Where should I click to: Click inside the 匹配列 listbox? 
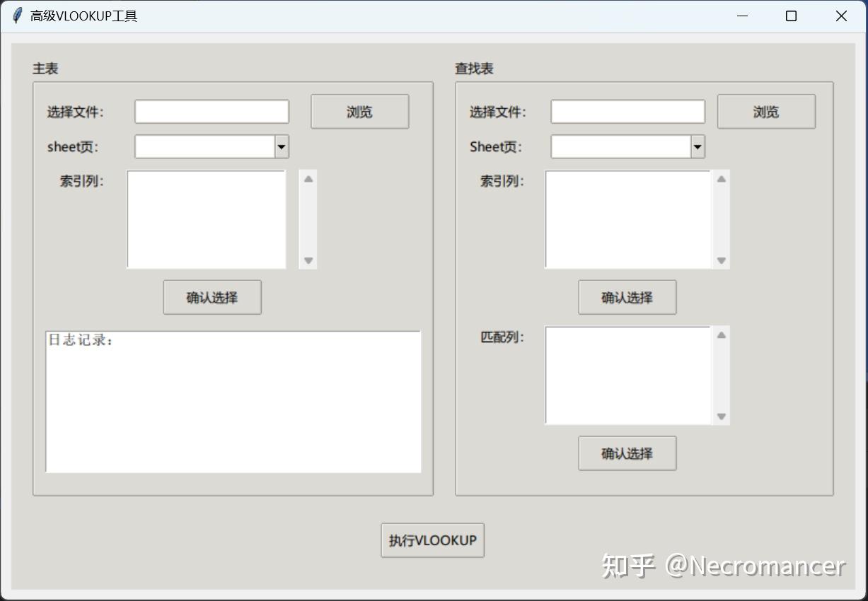628,375
